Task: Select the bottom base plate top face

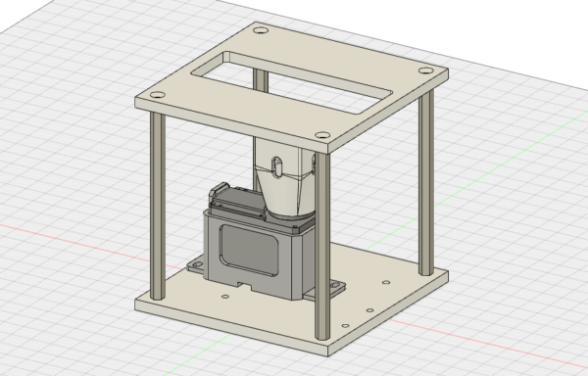Action: point(375,292)
